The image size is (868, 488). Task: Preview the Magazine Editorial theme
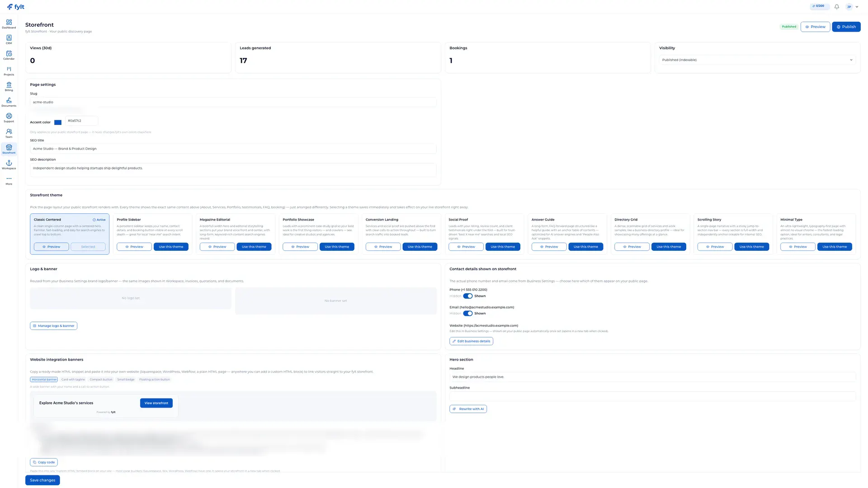(x=217, y=247)
